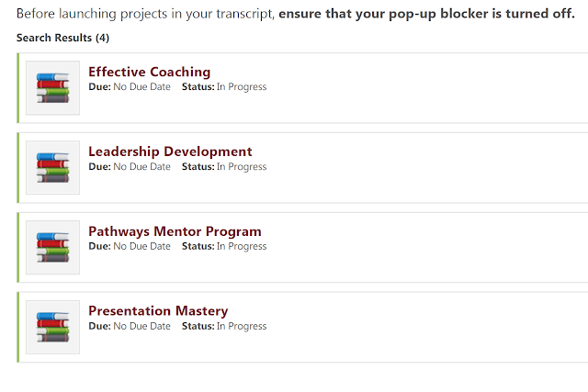588x392 pixels.
Task: Open the Effective Coaching title link
Action: click(x=149, y=72)
